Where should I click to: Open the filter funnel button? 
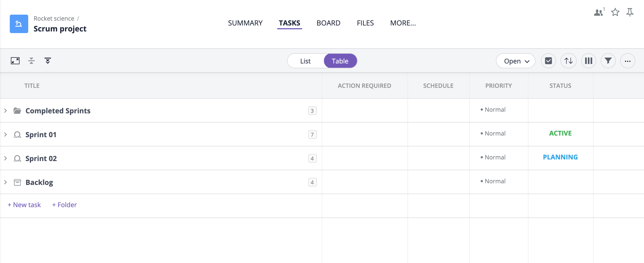[x=608, y=61]
